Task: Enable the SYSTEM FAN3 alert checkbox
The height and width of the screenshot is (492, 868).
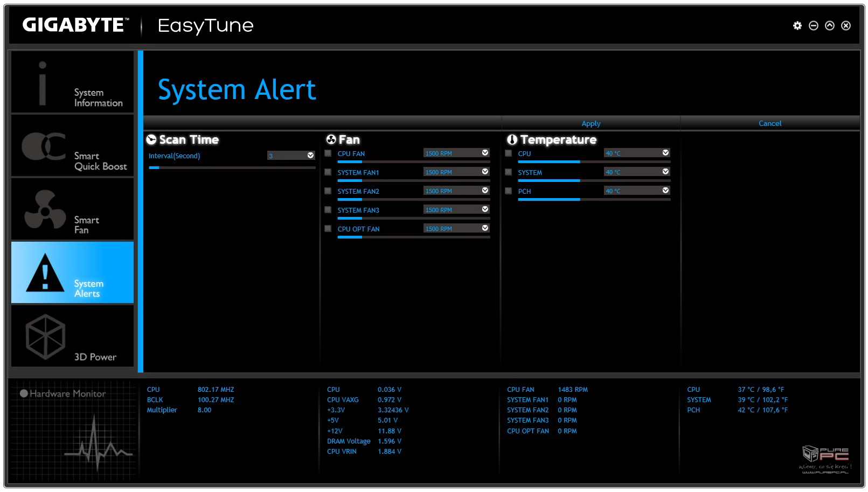Action: 328,210
